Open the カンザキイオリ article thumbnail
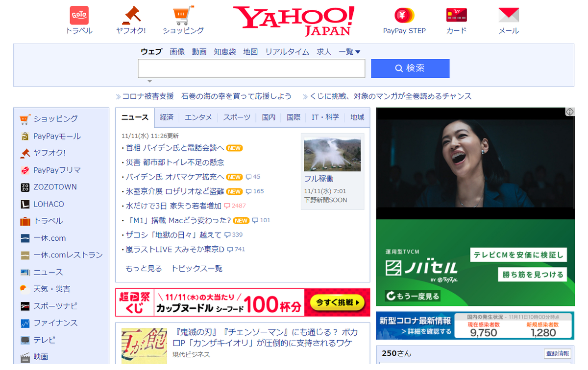Image resolution: width=588 pixels, height=370 pixels. (144, 346)
